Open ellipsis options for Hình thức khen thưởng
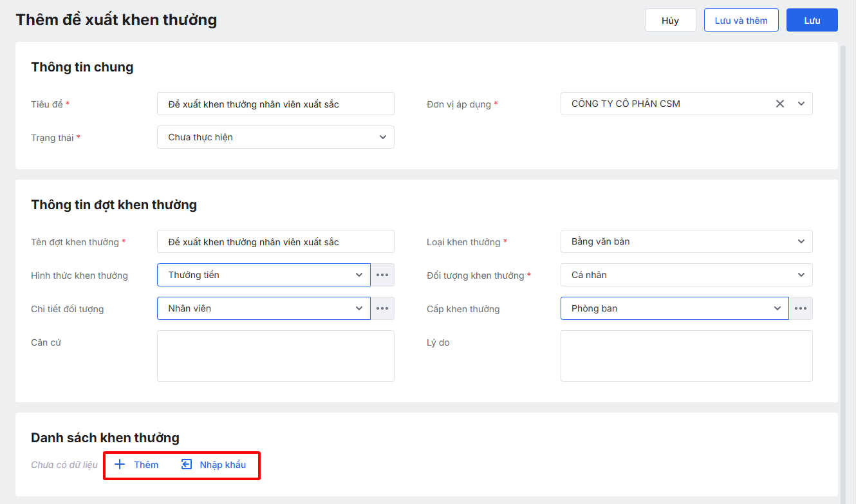The width and height of the screenshot is (856, 504). click(x=382, y=275)
